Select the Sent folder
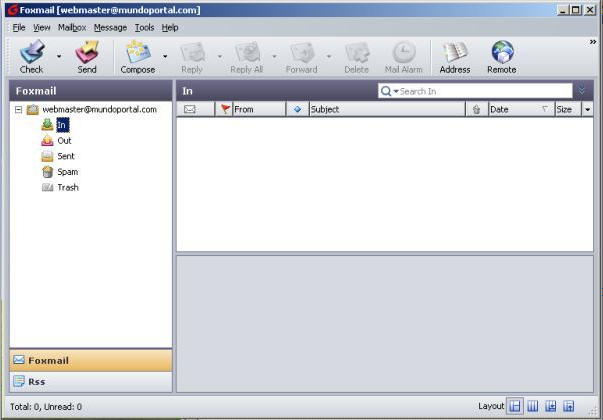The height and width of the screenshot is (420, 603). click(x=66, y=156)
